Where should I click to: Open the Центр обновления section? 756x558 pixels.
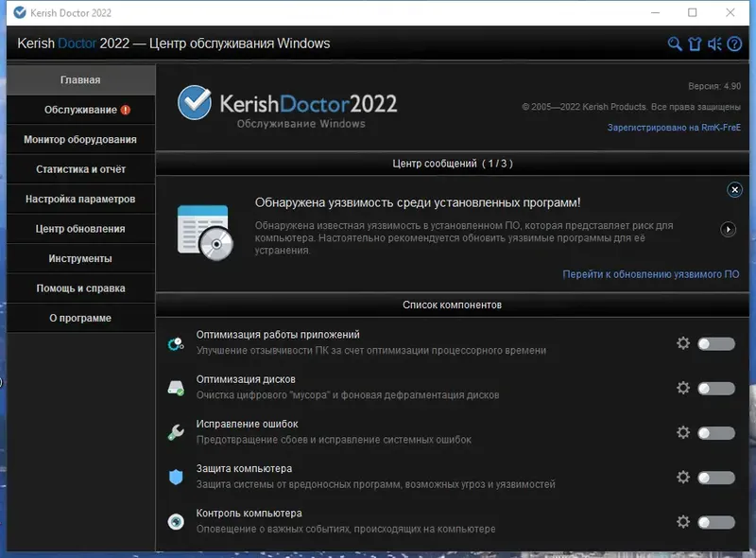80,228
